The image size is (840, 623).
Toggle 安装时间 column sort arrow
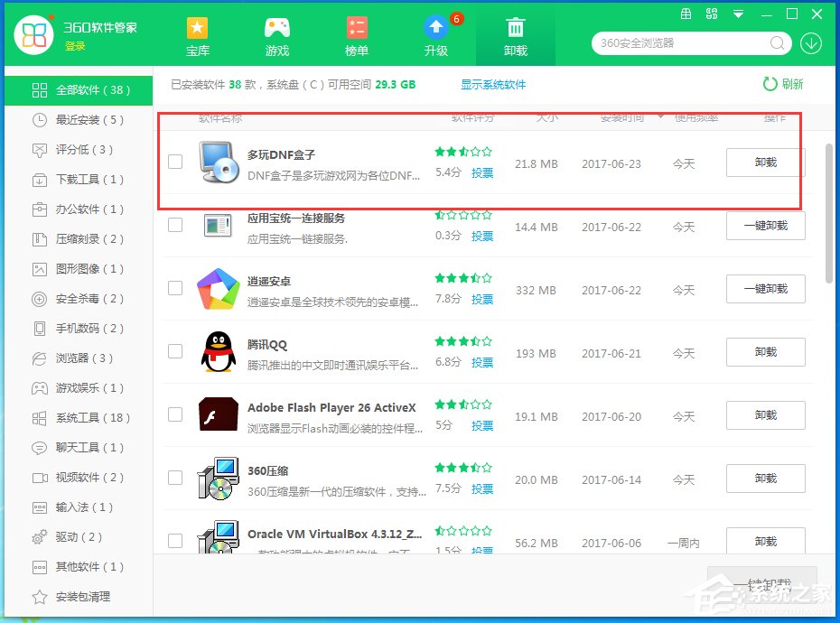coord(660,116)
